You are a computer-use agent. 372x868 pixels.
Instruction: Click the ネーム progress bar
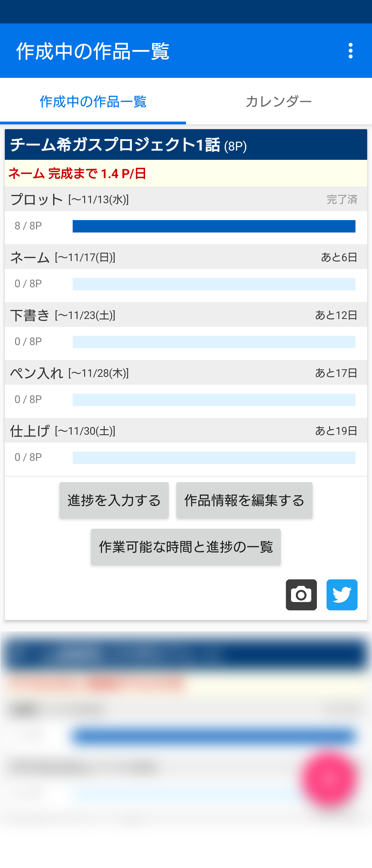tap(214, 284)
